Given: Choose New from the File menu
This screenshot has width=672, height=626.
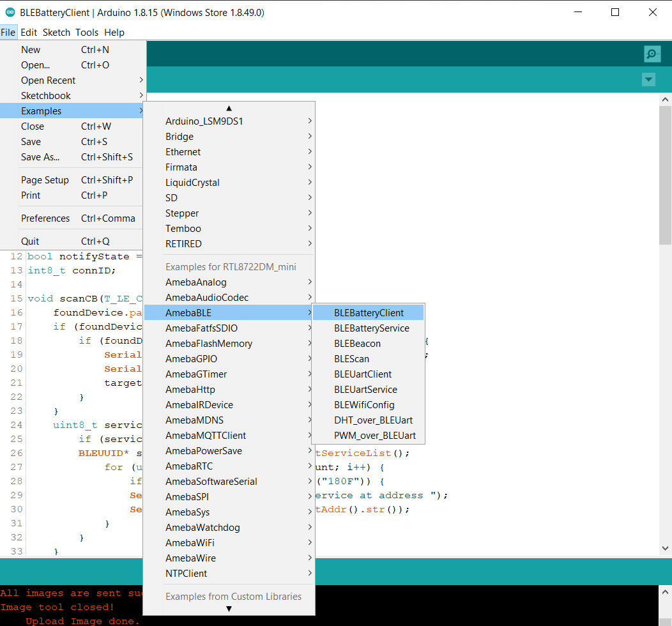Looking at the screenshot, I should pyautogui.click(x=73, y=50).
